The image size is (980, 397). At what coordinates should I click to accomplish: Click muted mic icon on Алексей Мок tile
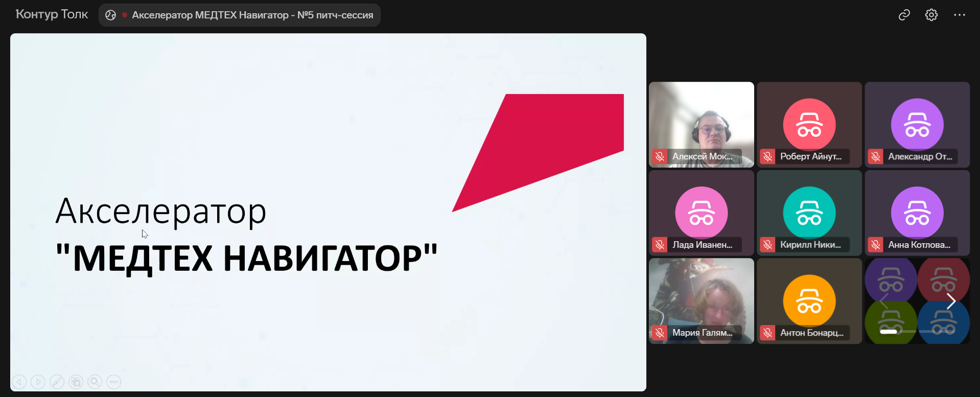660,156
